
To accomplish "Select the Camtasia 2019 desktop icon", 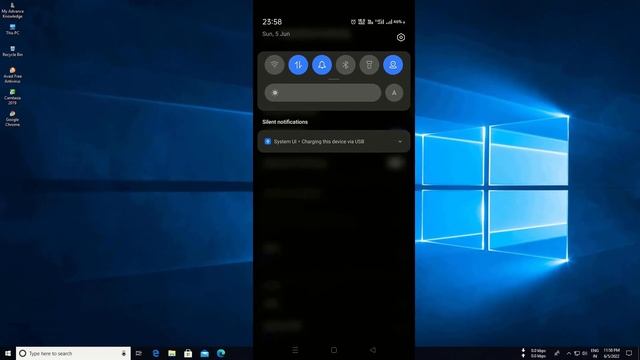I will [12, 97].
